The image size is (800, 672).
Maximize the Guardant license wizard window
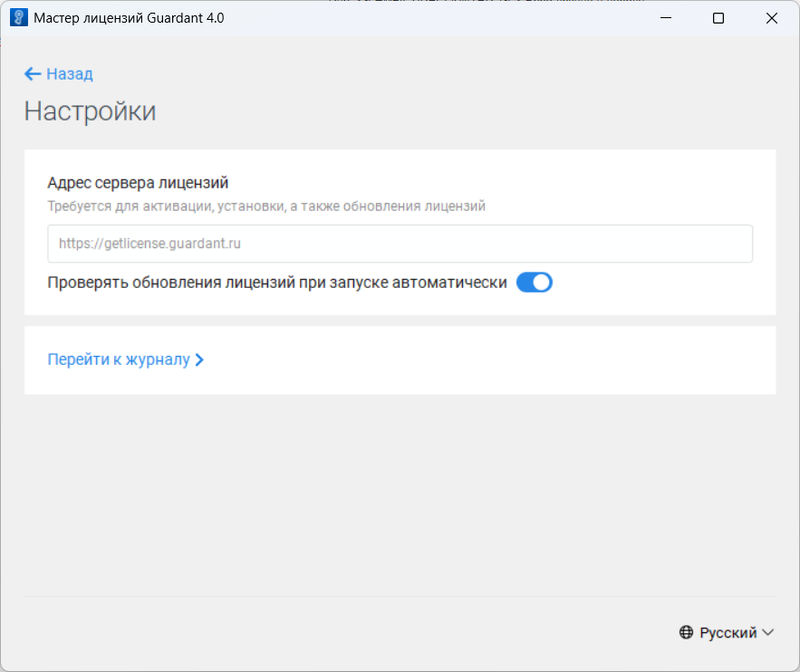pos(718,18)
